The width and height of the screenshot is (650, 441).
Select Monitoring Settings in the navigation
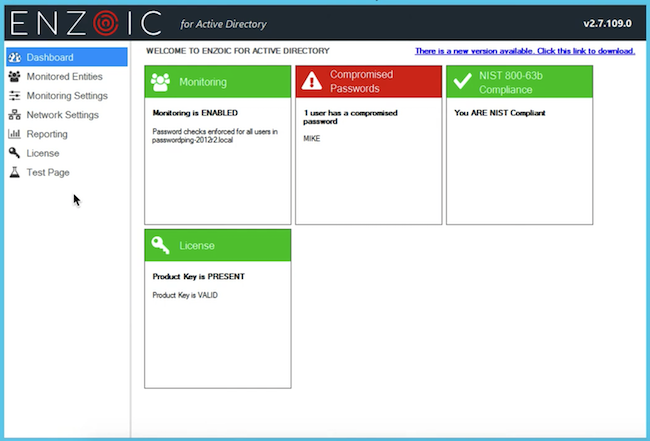pyautogui.click(x=67, y=96)
